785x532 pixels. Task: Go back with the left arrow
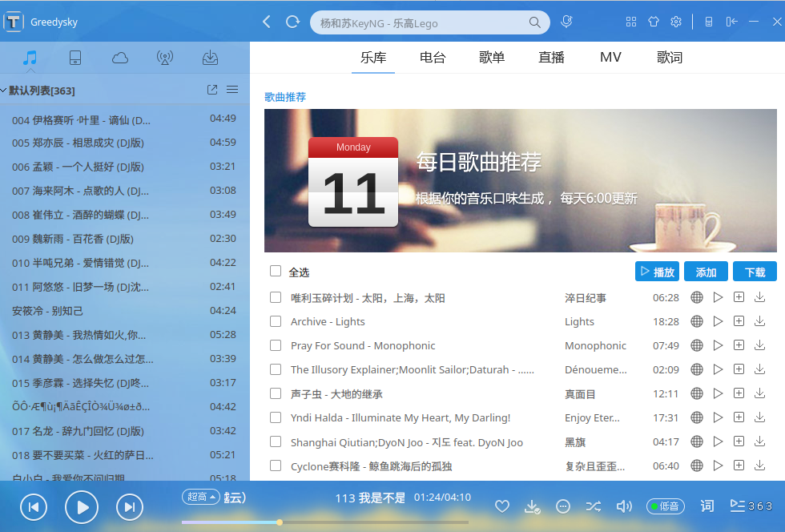pyautogui.click(x=267, y=22)
